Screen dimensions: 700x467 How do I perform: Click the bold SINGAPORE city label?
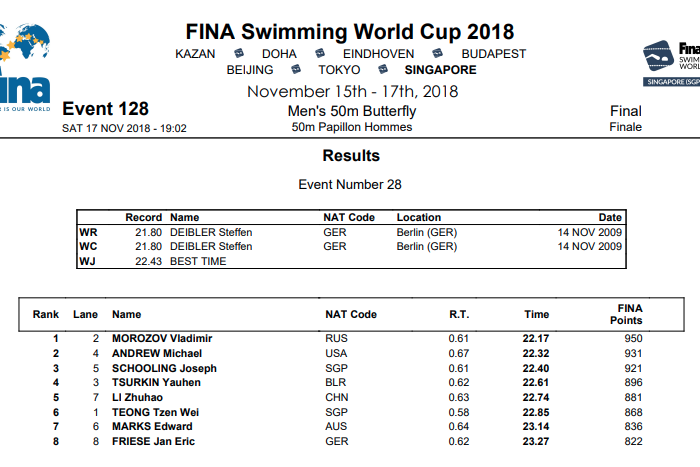click(441, 70)
